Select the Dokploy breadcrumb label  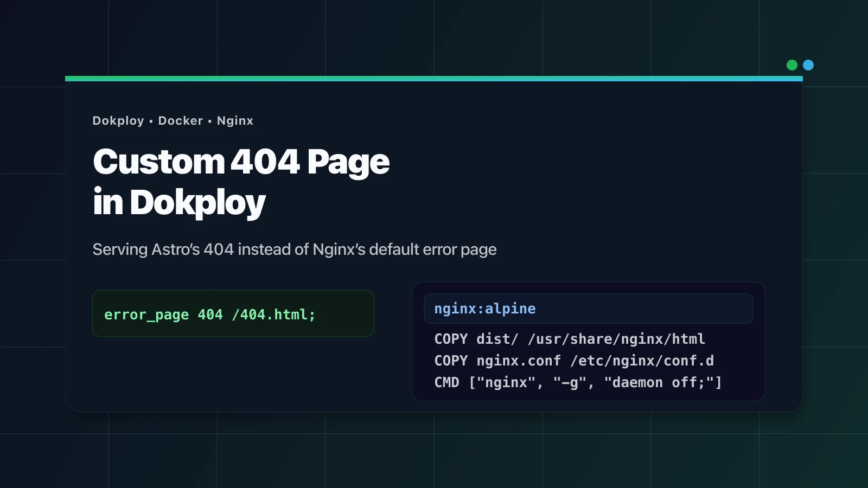click(118, 120)
